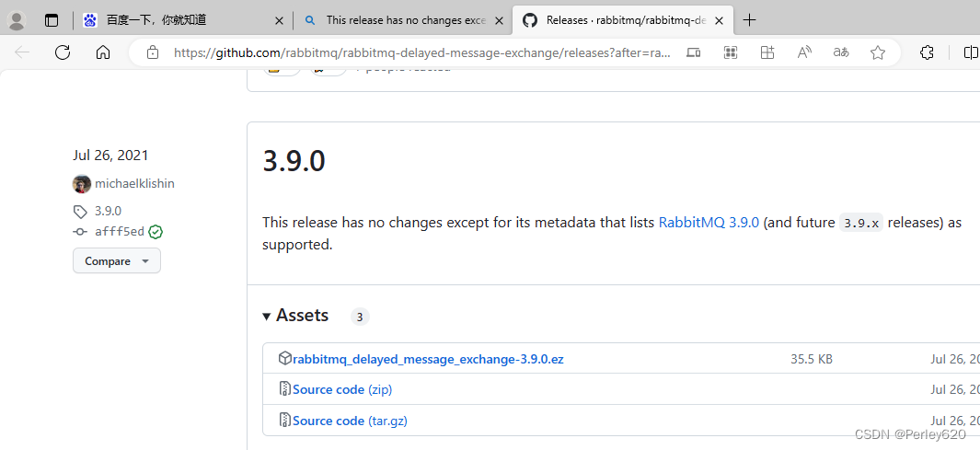This screenshot has height=450, width=980.
Task: Close the Baidu tab
Action: pos(280,20)
